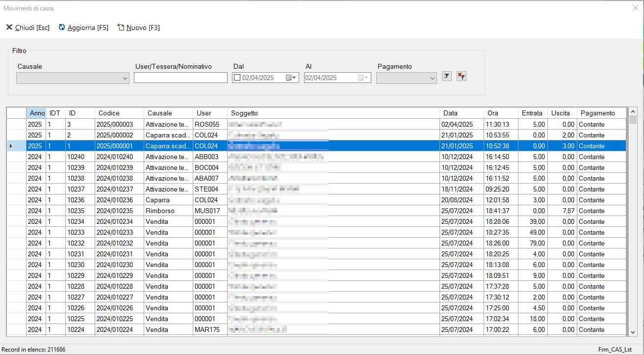Open the Dal date calendar picker
The width and height of the screenshot is (644, 355).
point(291,78)
